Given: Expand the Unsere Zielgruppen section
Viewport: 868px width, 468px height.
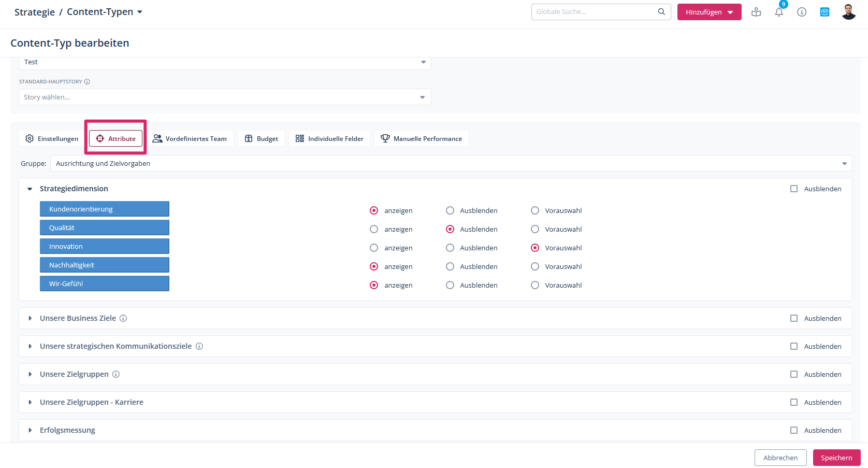Looking at the screenshot, I should tap(30, 374).
